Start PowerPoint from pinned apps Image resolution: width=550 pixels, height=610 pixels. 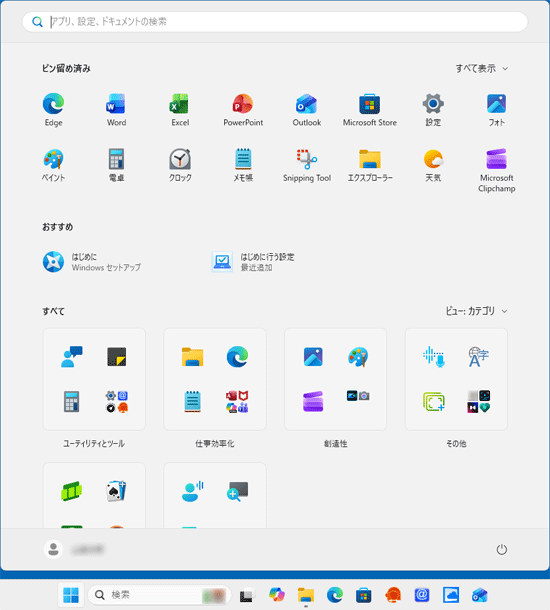click(243, 110)
